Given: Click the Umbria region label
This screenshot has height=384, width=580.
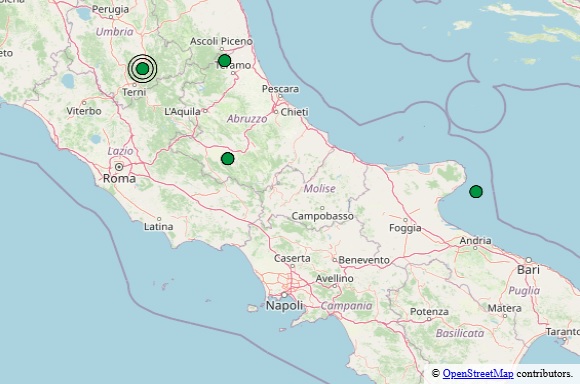Looking at the screenshot, I should click(115, 32).
